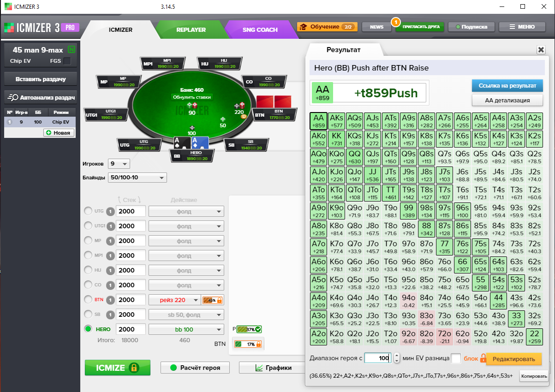Screen dimensions: 555x392
Task: Select the BTN radio button
Action: [x=88, y=300]
